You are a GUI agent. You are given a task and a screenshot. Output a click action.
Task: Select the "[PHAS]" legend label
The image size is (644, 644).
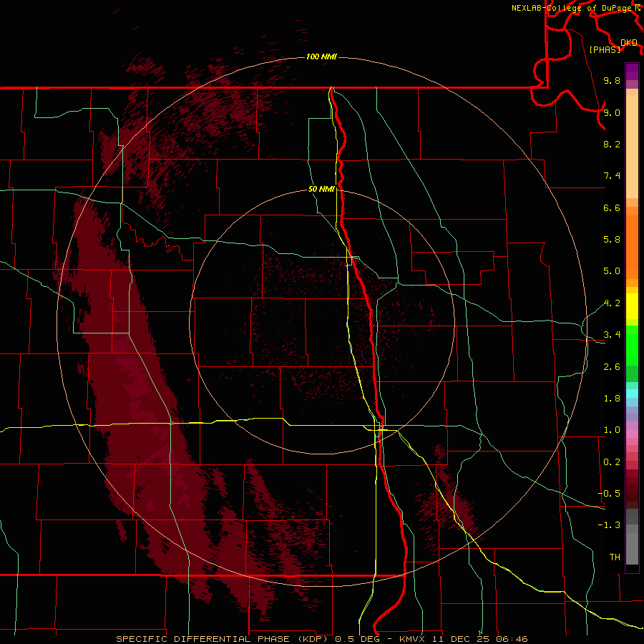click(x=605, y=49)
